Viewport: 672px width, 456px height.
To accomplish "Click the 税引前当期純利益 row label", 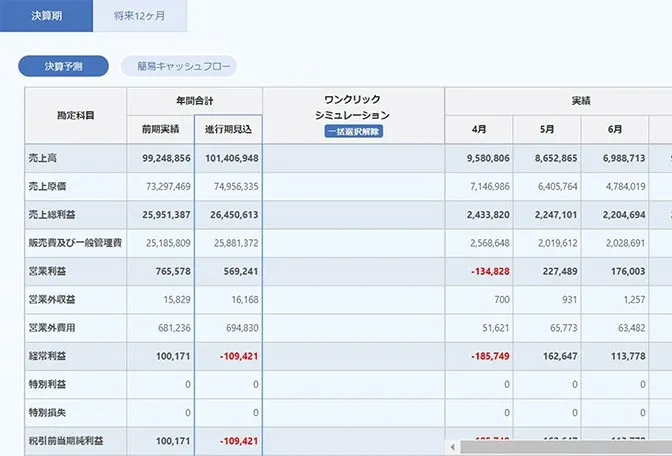I will tap(66, 441).
